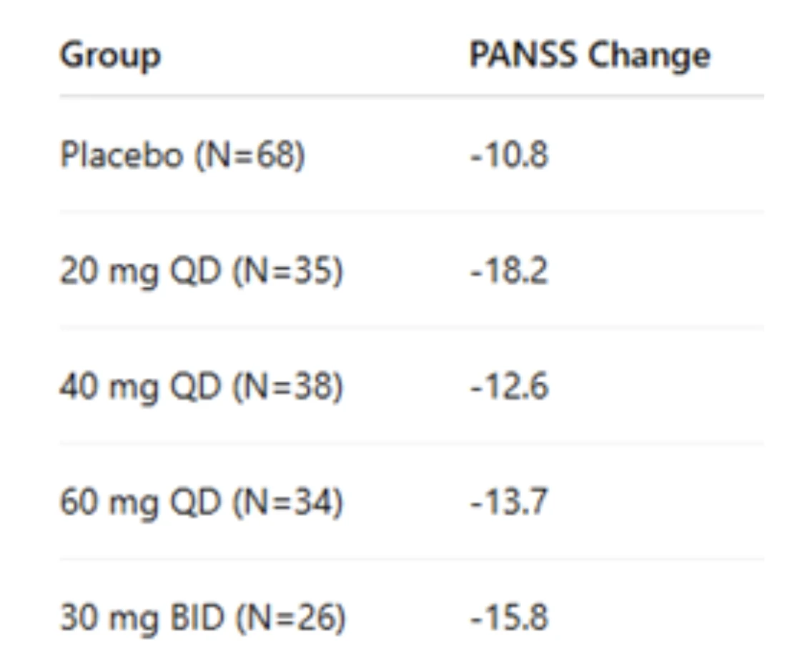The height and width of the screenshot is (672, 792).
Task: Select the -15.8 value cell
Action: [509, 618]
